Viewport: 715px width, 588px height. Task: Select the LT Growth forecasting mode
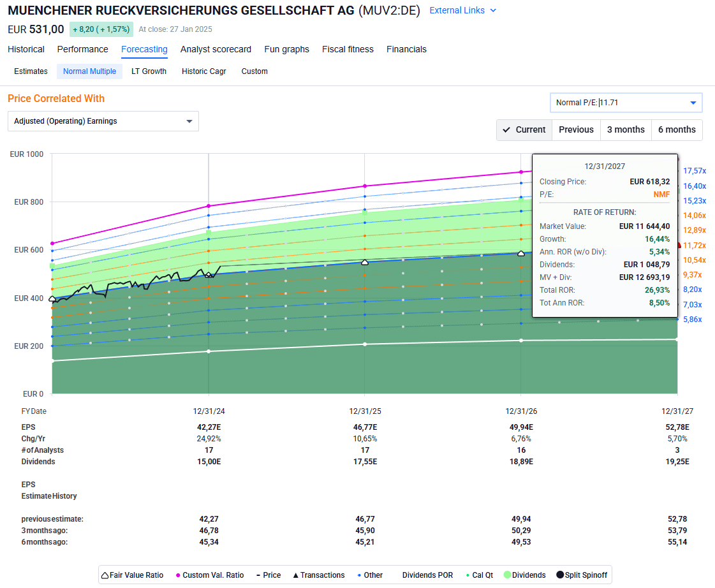149,71
